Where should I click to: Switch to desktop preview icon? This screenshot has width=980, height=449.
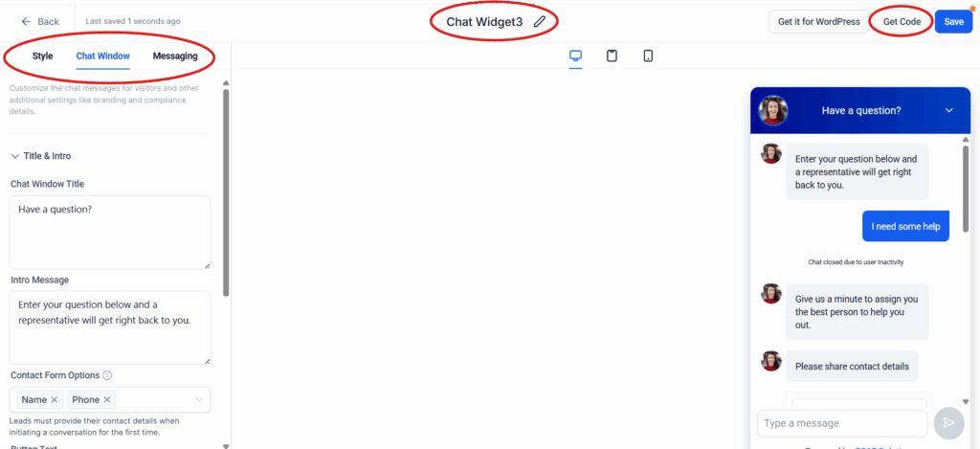tap(575, 56)
